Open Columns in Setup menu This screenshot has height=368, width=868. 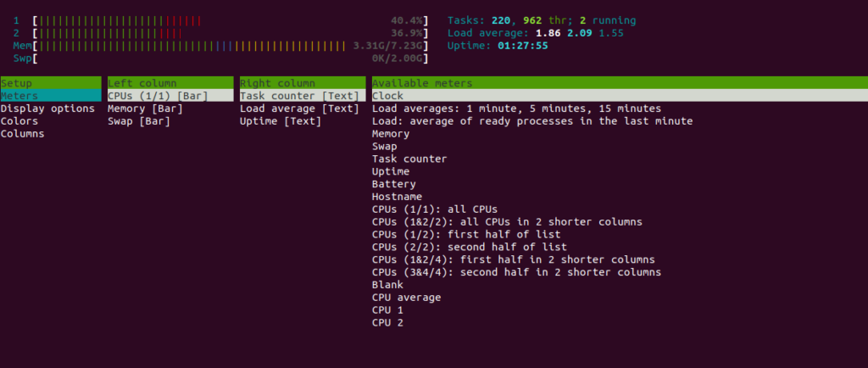(22, 133)
